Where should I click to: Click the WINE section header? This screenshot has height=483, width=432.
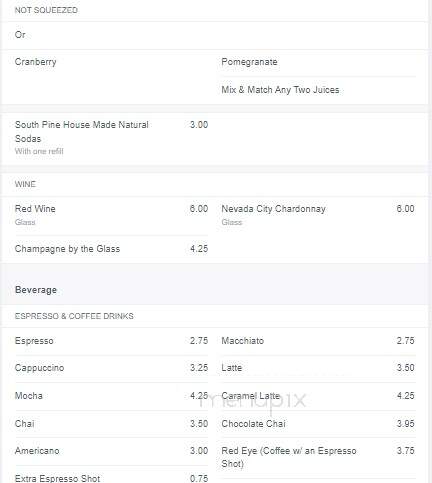pos(25,184)
